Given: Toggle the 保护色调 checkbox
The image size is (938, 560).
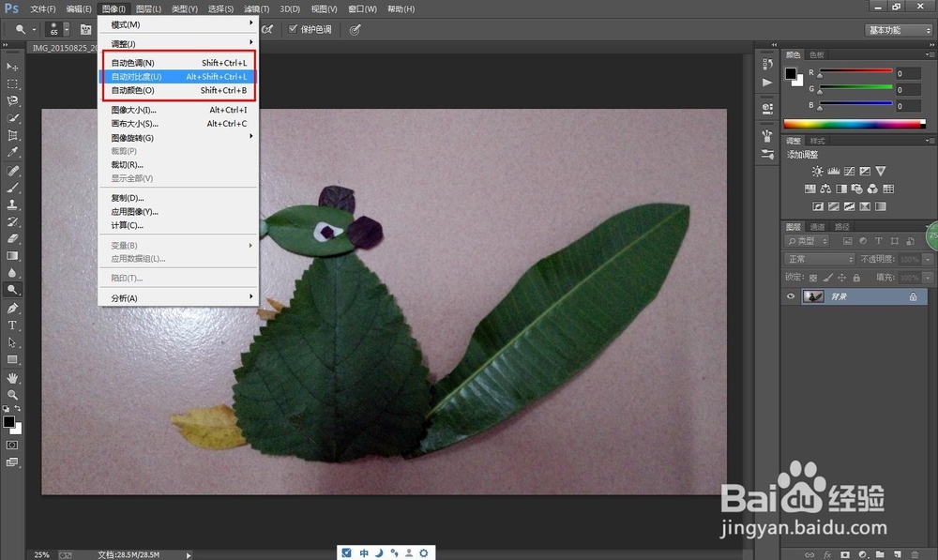Looking at the screenshot, I should [x=293, y=29].
